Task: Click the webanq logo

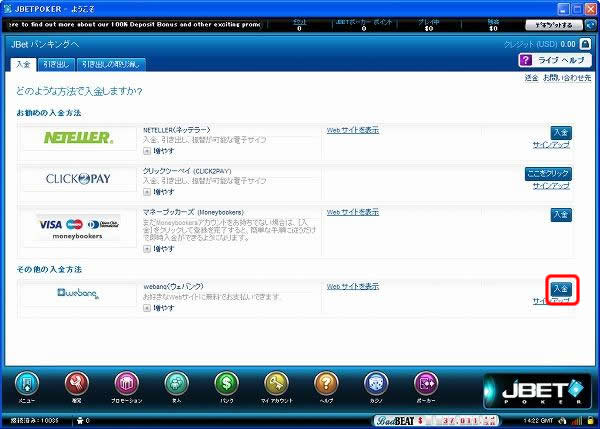Action: click(78, 293)
